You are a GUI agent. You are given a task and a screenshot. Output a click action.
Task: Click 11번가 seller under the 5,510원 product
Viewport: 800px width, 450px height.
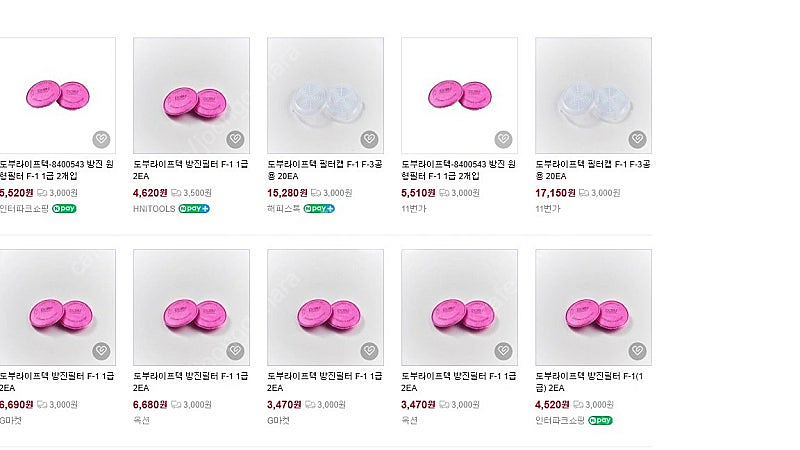tap(413, 209)
